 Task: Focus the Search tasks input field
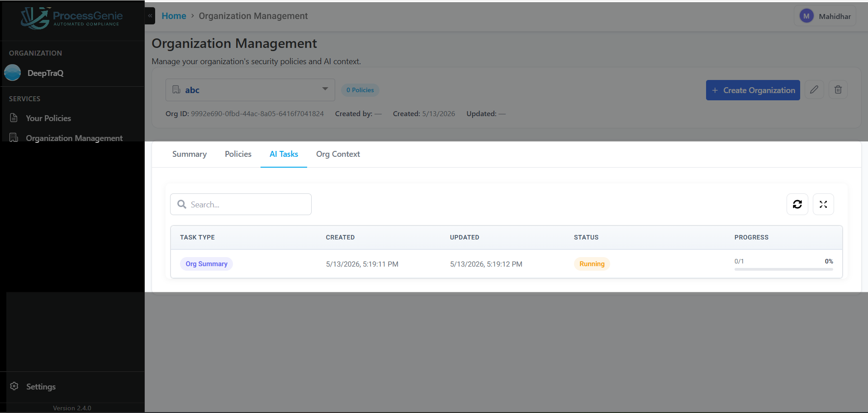click(x=241, y=204)
